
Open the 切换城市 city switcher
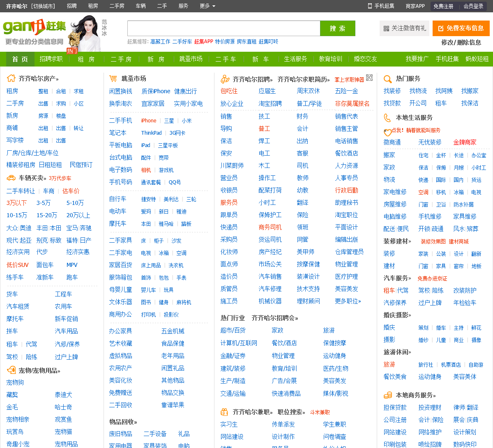(43, 6)
